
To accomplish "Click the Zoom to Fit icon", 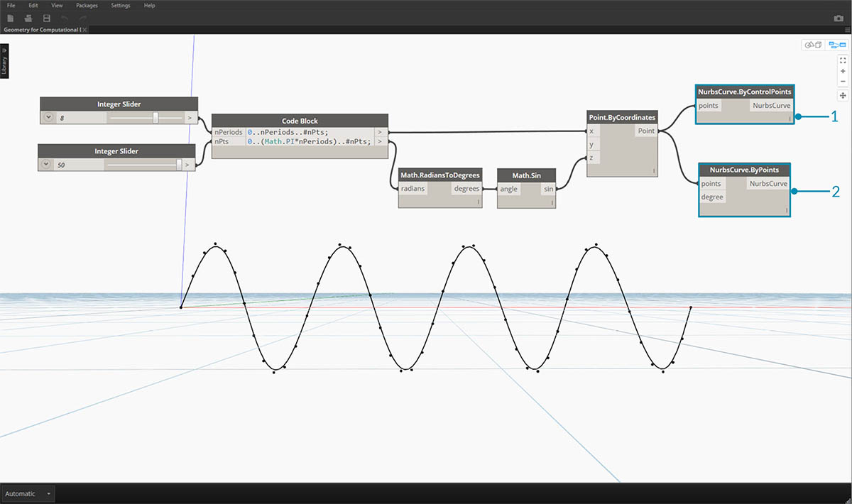I will coord(843,60).
